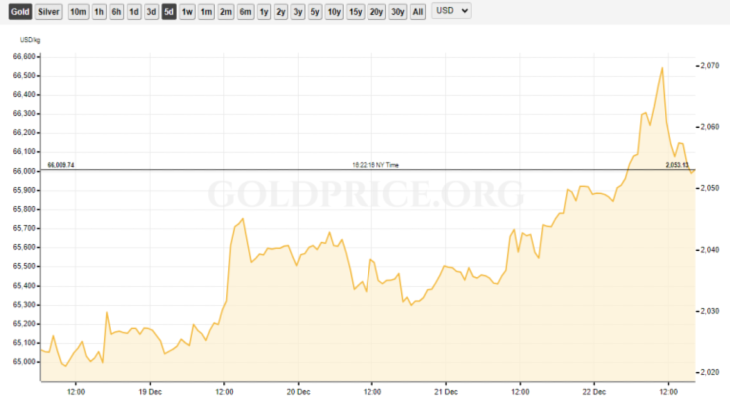Click the 19 Dec date label
The width and height of the screenshot is (730, 405).
tap(150, 392)
